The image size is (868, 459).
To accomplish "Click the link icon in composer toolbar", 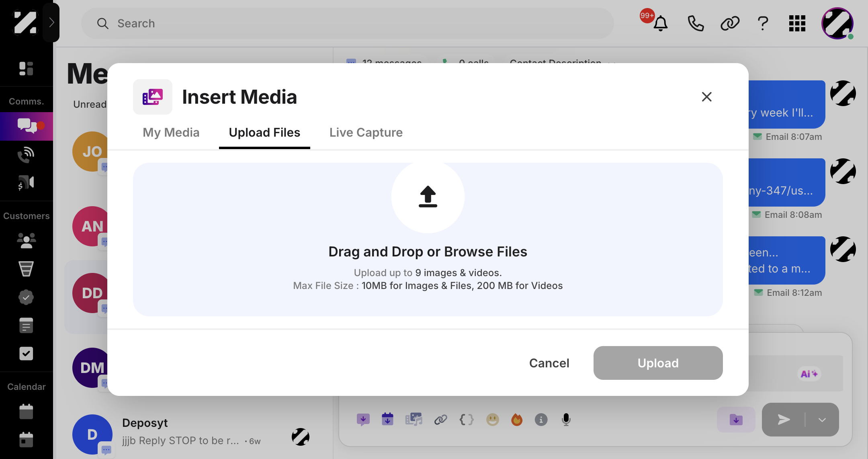I will [440, 420].
